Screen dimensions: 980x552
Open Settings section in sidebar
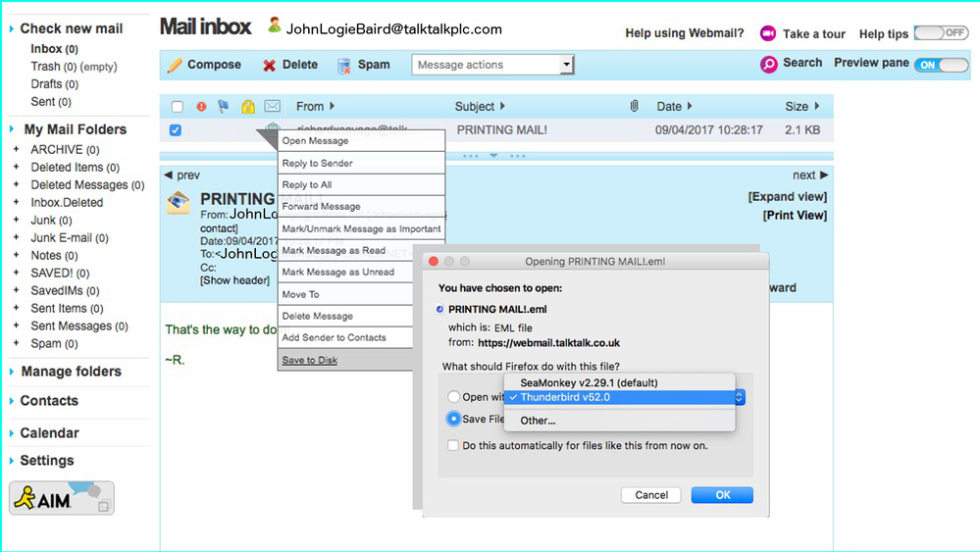click(47, 461)
